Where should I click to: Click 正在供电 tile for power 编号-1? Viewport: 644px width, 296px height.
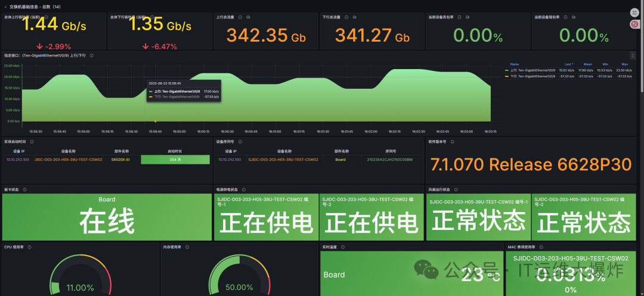[x=266, y=217]
